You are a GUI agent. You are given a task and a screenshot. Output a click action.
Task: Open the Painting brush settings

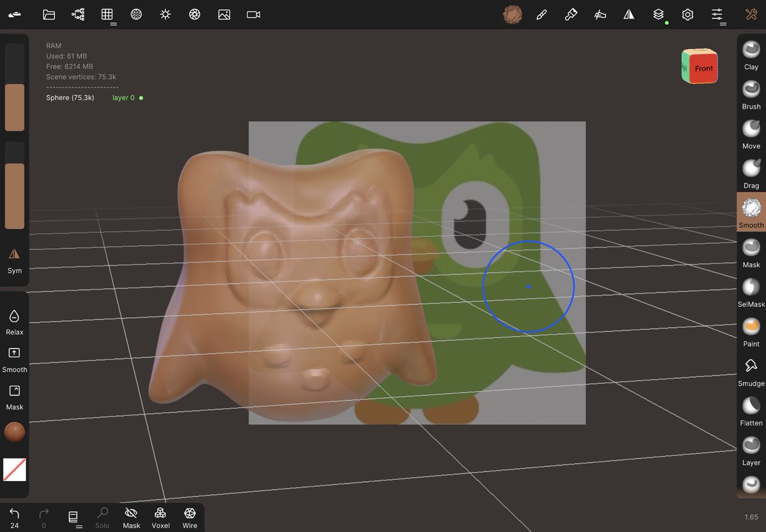tap(571, 14)
